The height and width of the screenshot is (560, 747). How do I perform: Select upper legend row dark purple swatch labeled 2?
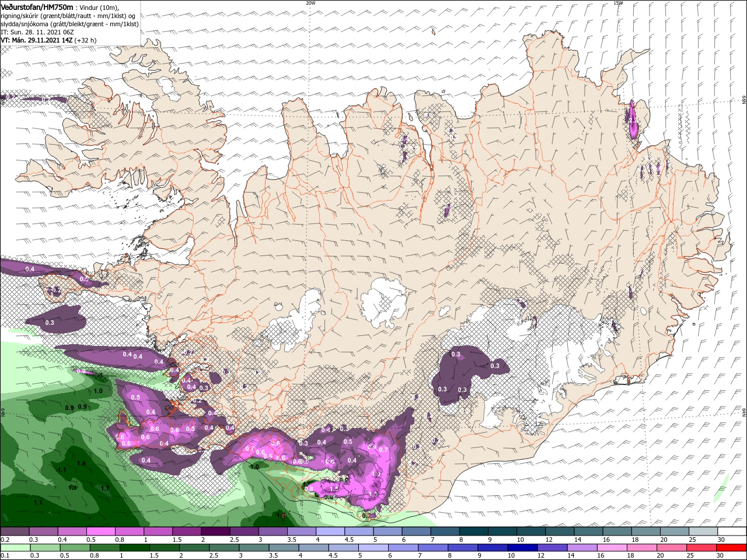click(215, 531)
